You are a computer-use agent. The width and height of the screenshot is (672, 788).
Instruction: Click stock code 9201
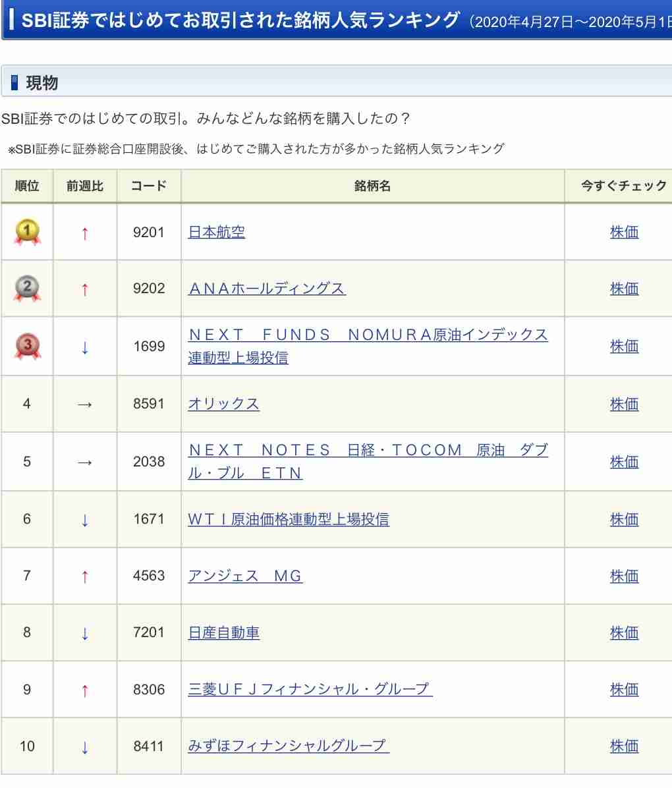coord(149,232)
